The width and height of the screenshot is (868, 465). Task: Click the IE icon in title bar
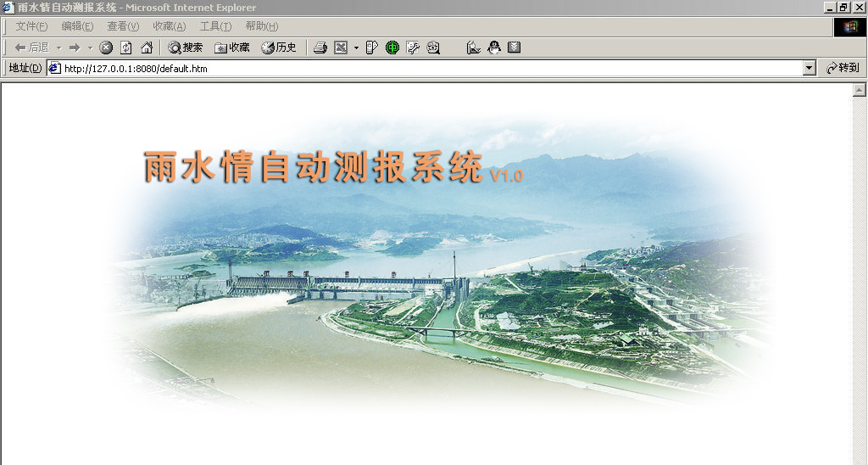click(x=8, y=7)
